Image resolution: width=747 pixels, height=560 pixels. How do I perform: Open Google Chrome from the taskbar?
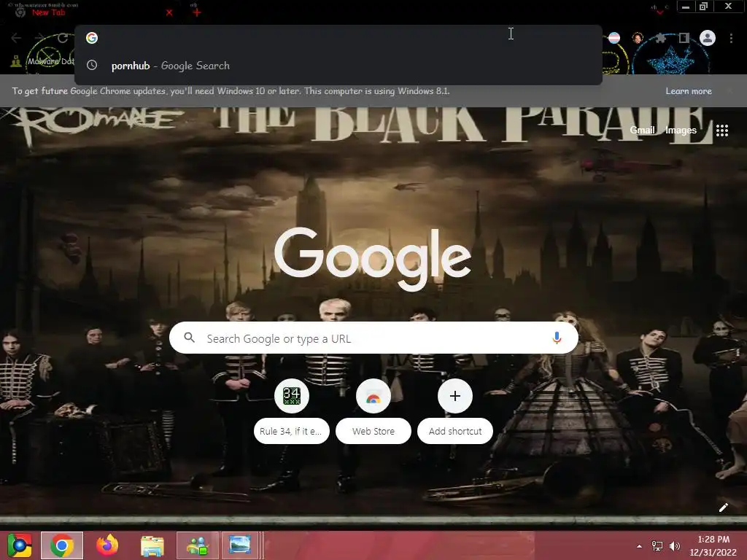62,545
